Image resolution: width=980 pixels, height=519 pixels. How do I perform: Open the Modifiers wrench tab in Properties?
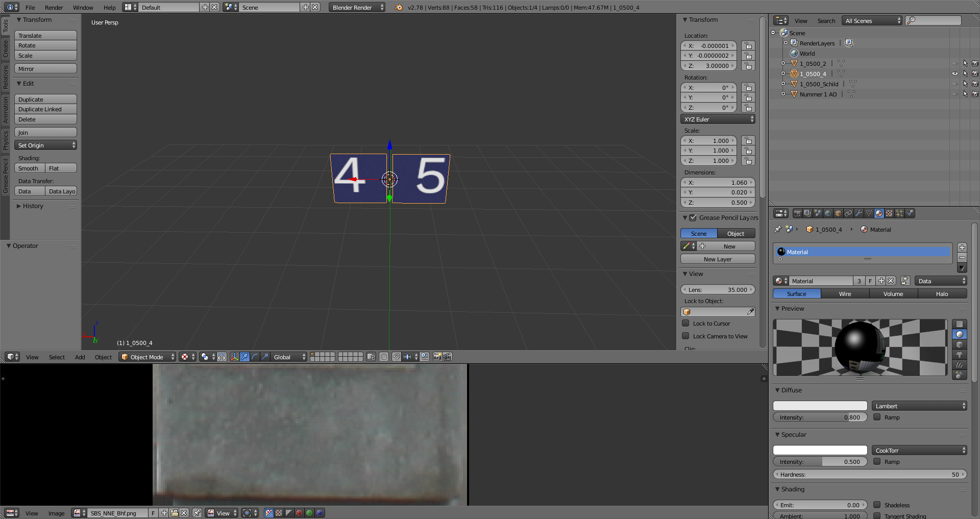pos(859,213)
